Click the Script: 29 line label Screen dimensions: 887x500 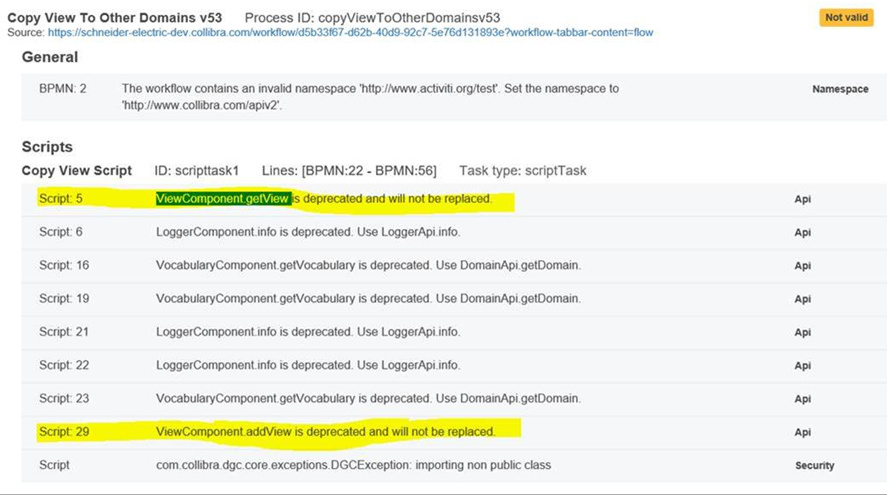tap(64, 432)
